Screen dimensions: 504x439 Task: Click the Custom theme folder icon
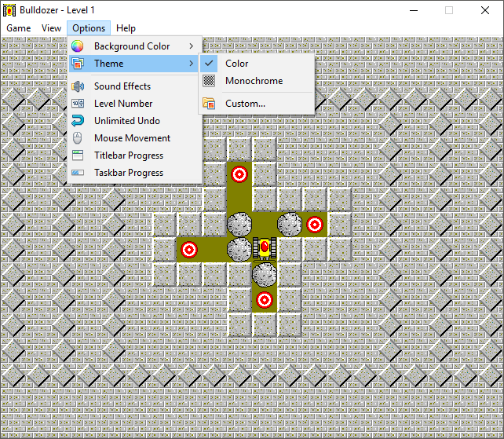(209, 104)
